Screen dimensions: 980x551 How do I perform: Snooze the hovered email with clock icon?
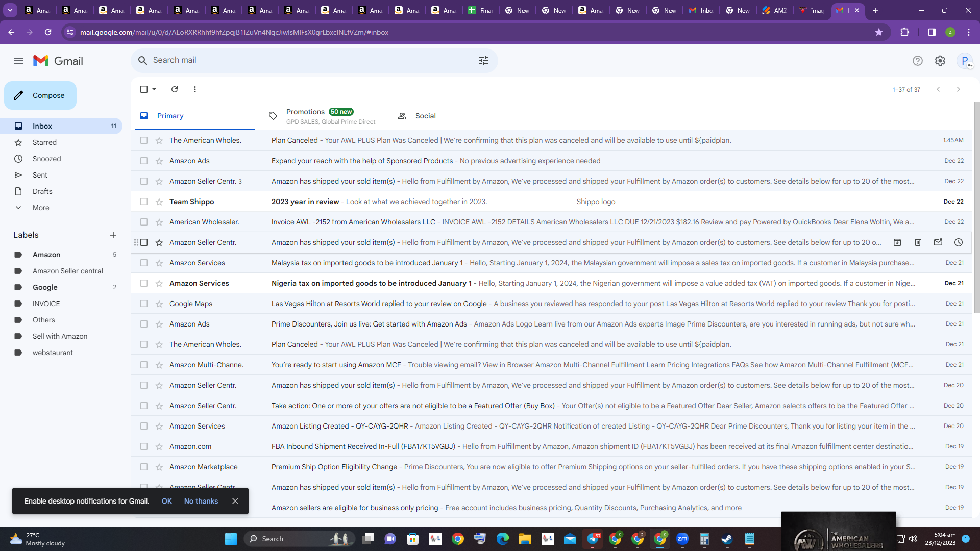coord(959,242)
